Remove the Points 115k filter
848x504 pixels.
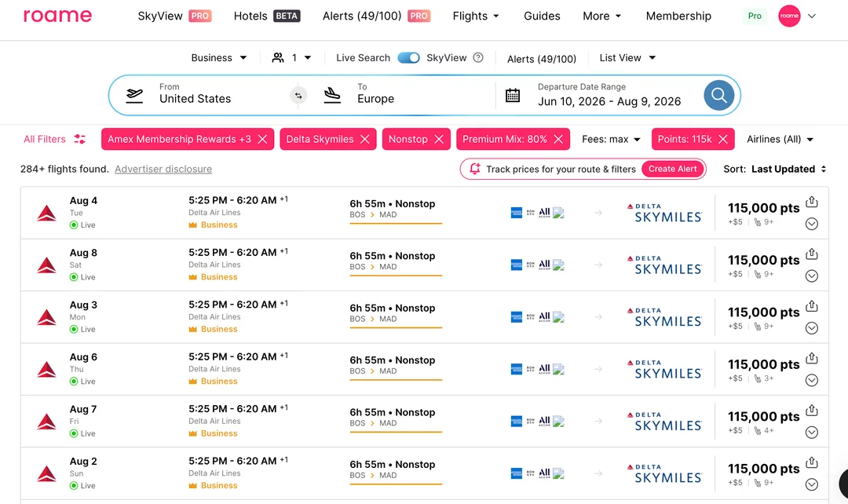coord(723,139)
